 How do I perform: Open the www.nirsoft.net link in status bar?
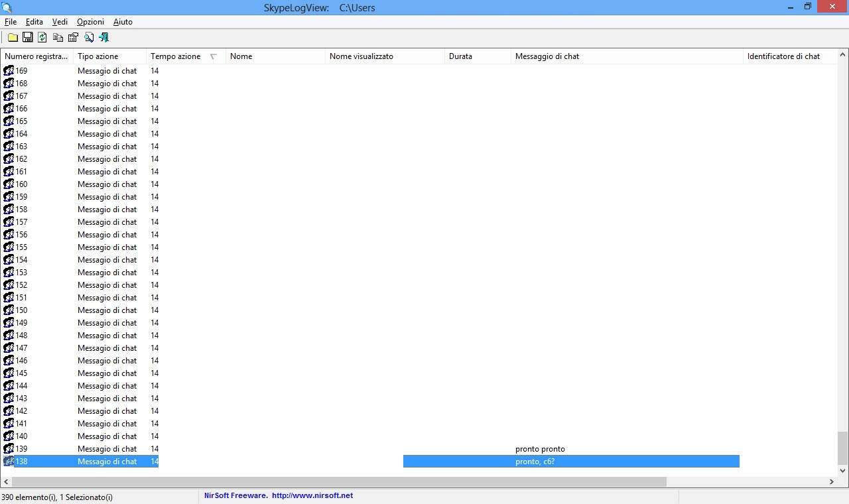[x=312, y=495]
